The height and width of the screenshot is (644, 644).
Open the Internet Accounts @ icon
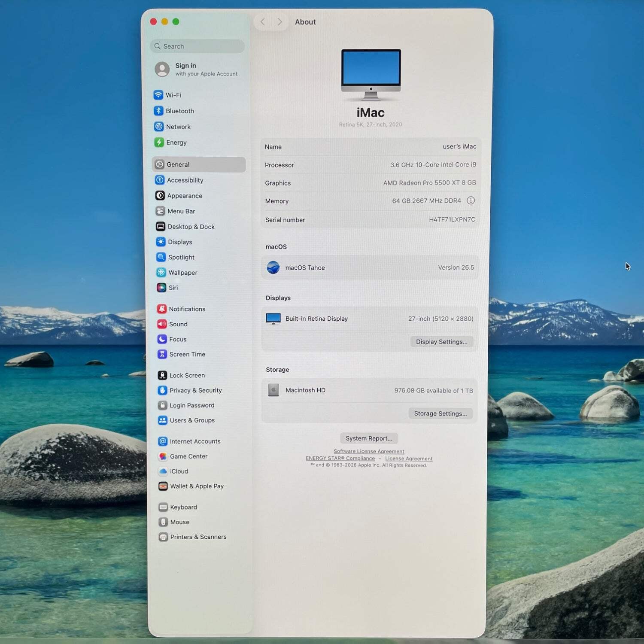click(163, 441)
